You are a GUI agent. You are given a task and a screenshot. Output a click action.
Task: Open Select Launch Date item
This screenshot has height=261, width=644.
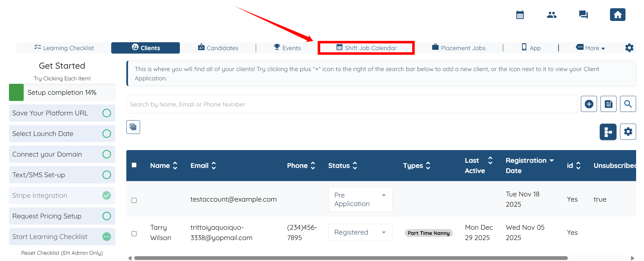[x=62, y=134]
